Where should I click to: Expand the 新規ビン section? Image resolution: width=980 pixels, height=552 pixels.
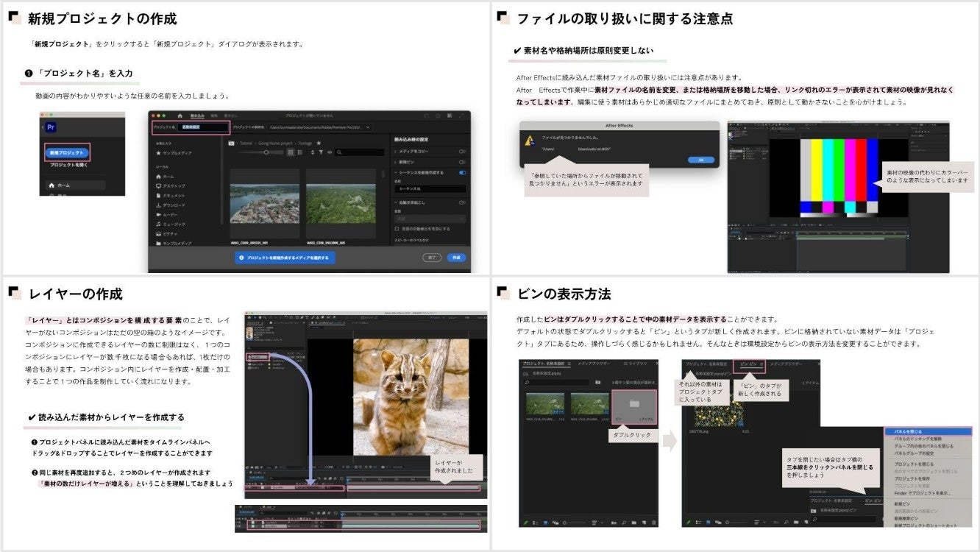[x=397, y=162]
